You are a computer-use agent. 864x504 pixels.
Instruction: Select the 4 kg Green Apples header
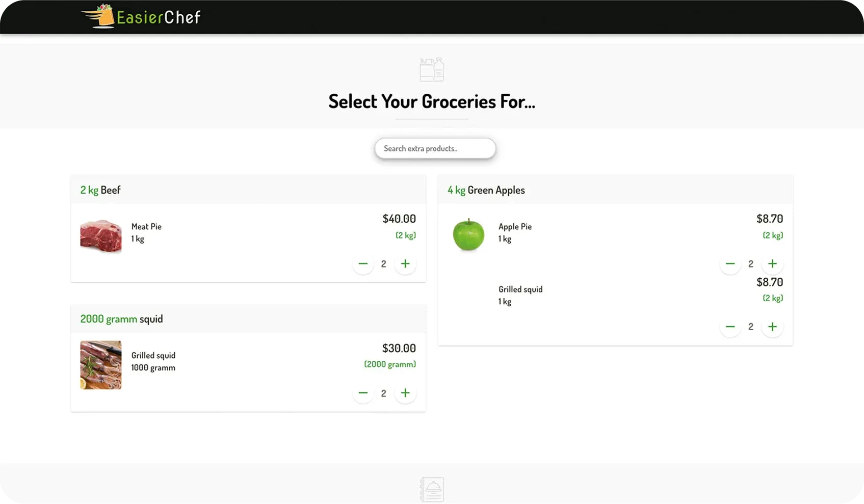pos(486,190)
